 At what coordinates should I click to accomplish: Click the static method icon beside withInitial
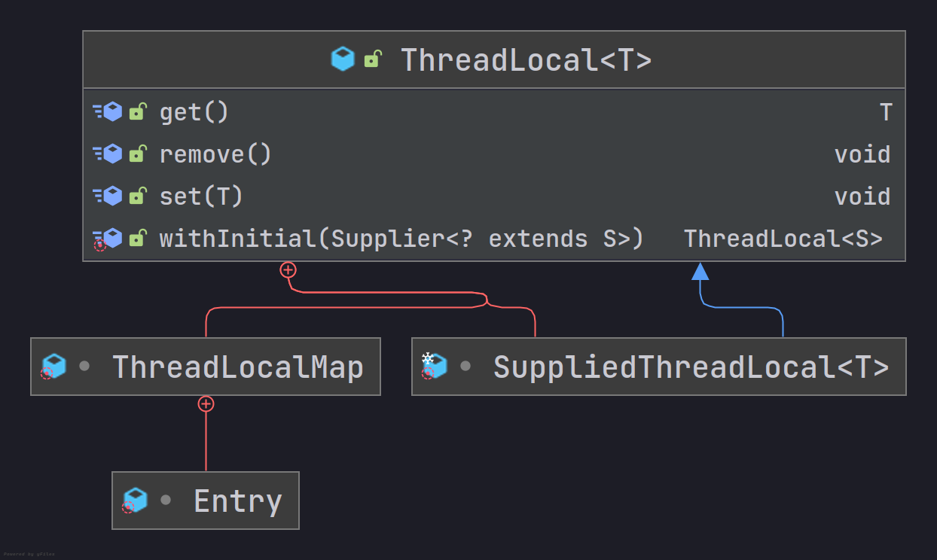tap(108, 239)
